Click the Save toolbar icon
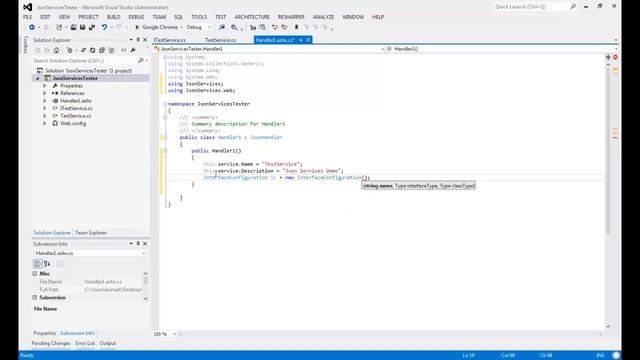The image size is (640, 360). 82,27
